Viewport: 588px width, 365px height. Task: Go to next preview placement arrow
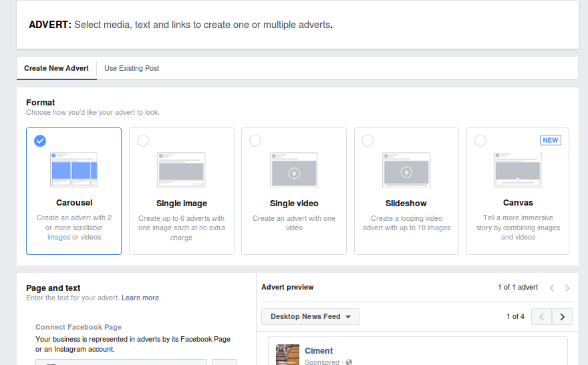[563, 316]
